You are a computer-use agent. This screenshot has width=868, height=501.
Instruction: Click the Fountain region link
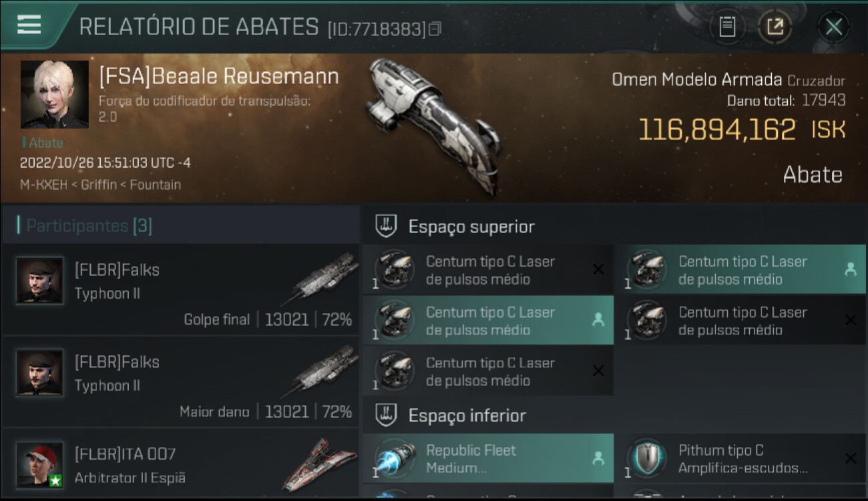click(155, 184)
